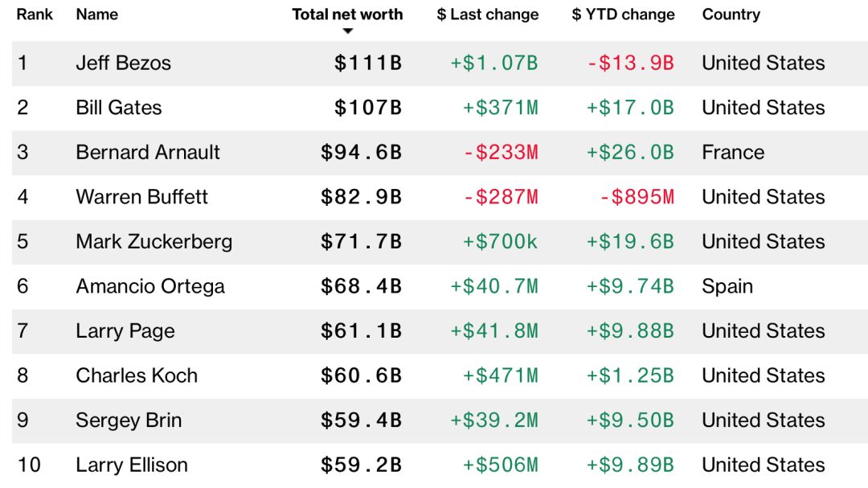
Task: Click Spain in Amancio Ortega's row
Action: [727, 286]
